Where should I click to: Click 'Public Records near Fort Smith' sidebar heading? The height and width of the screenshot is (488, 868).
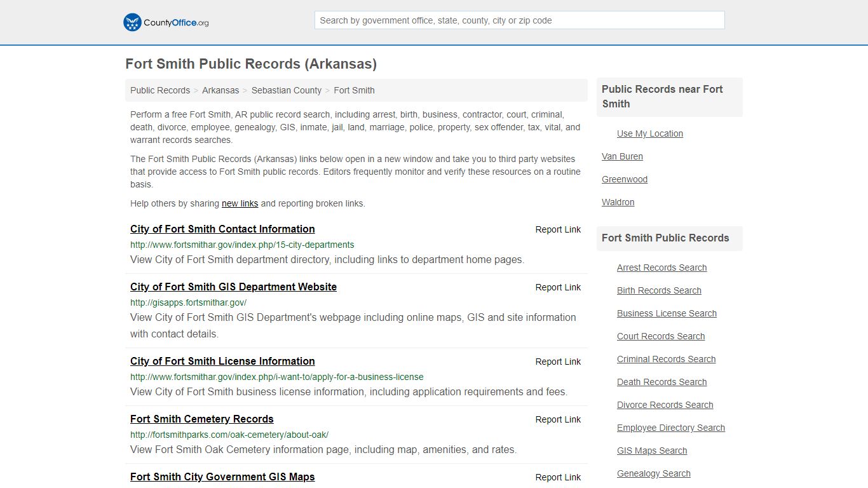(x=662, y=97)
